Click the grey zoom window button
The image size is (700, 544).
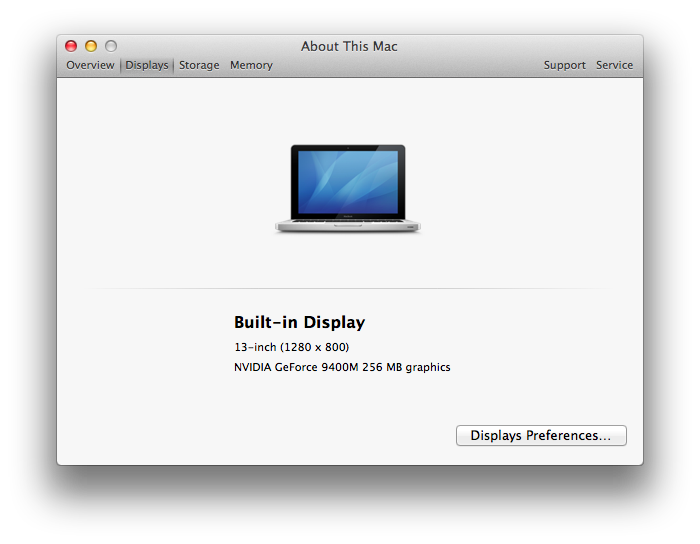(111, 46)
